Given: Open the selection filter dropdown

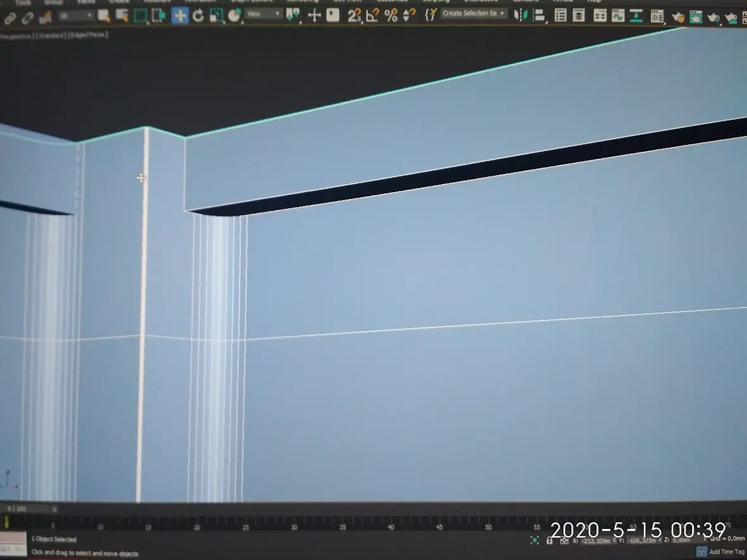Looking at the screenshot, I should click(x=75, y=16).
